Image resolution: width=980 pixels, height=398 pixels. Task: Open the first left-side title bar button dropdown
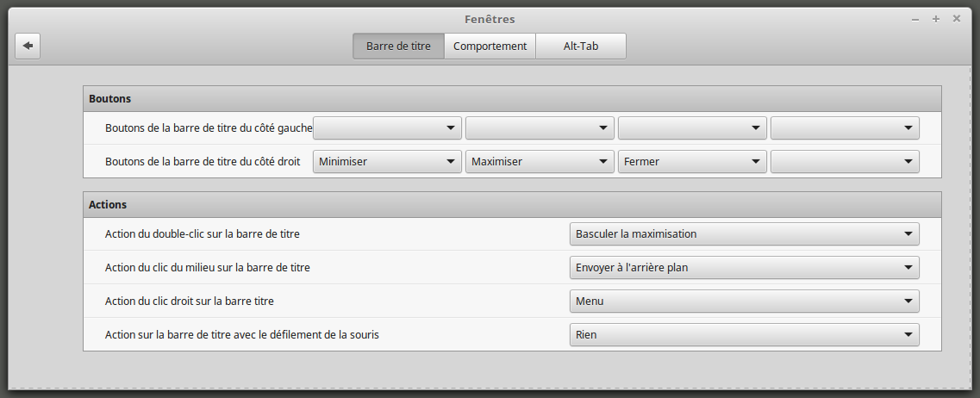(387, 128)
